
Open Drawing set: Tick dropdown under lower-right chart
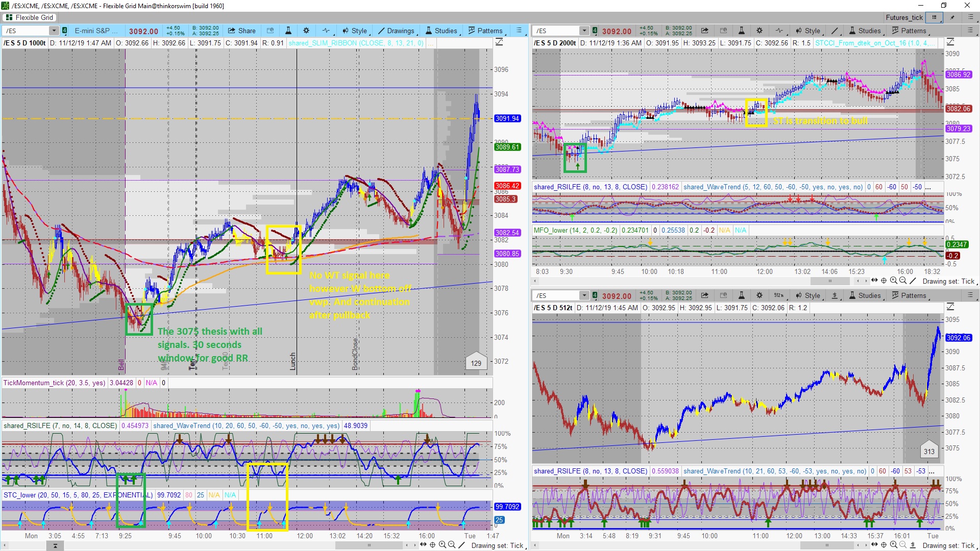pos(951,545)
